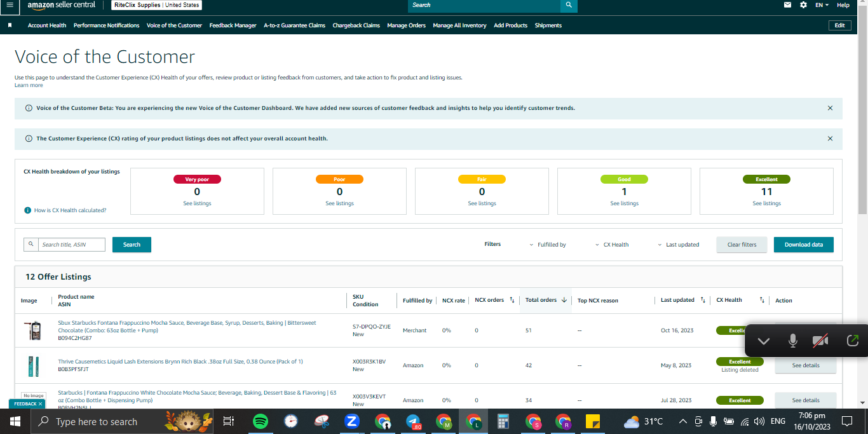Go to Feedback Manager
This screenshot has height=434, width=868.
(233, 25)
